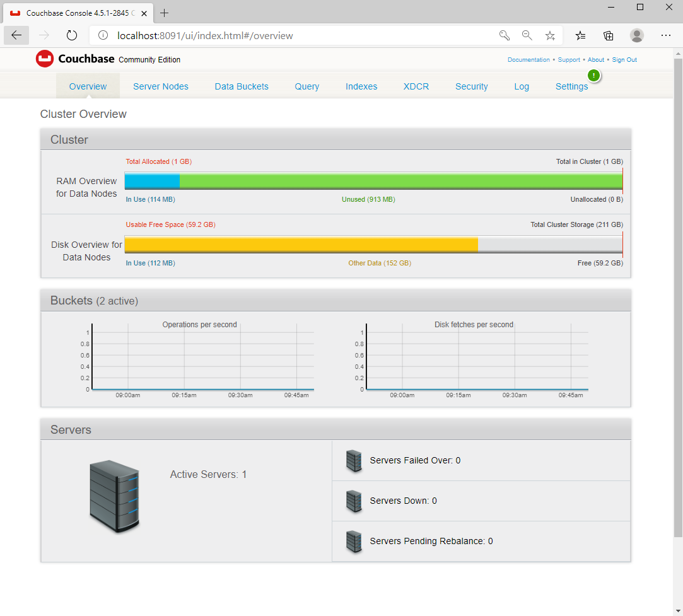Add this page to favorites star
Screen dimensions: 683x616
click(550, 35)
